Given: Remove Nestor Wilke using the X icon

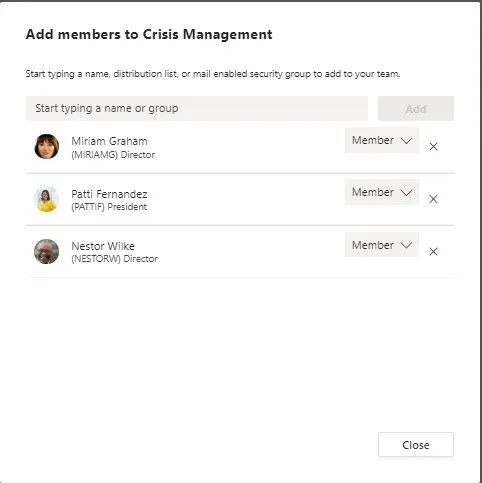Looking at the screenshot, I should (x=433, y=251).
